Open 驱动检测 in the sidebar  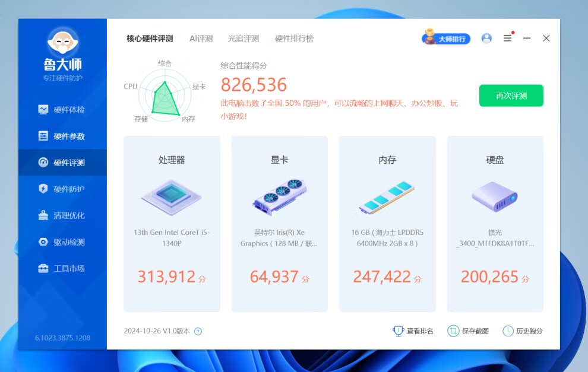point(62,242)
